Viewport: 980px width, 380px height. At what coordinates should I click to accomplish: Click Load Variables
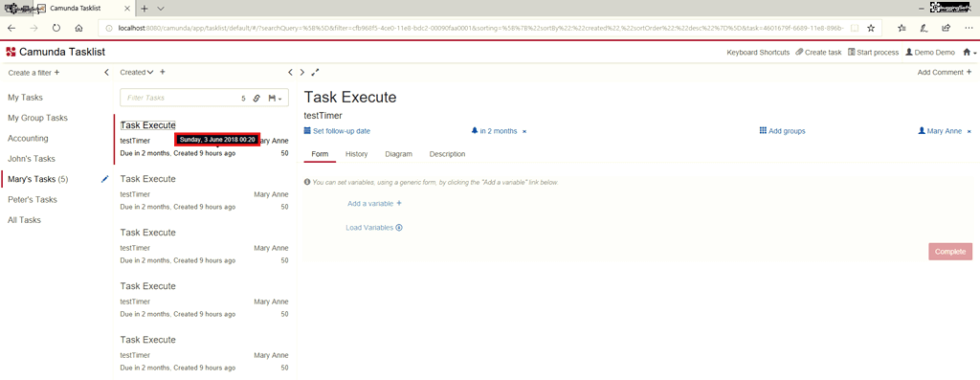(374, 228)
